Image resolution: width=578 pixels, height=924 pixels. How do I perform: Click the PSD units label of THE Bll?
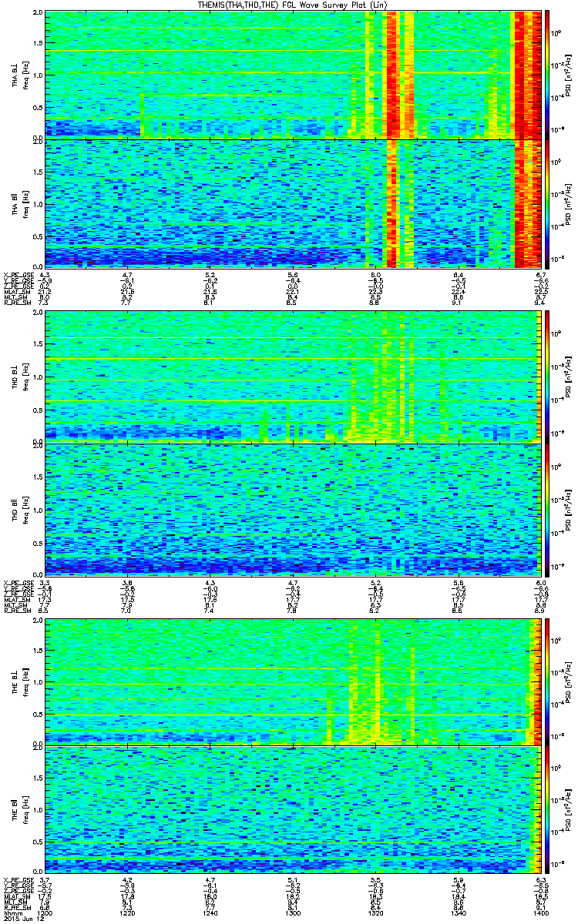(x=570, y=810)
